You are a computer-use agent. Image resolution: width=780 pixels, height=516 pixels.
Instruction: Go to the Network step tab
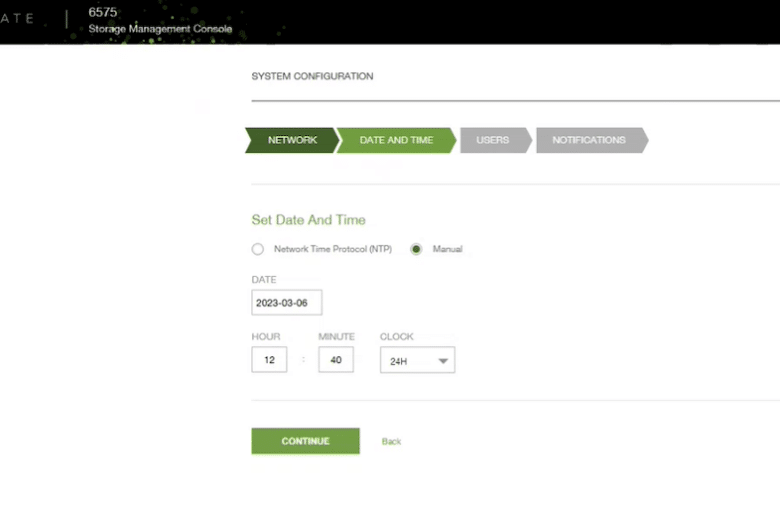coord(292,140)
